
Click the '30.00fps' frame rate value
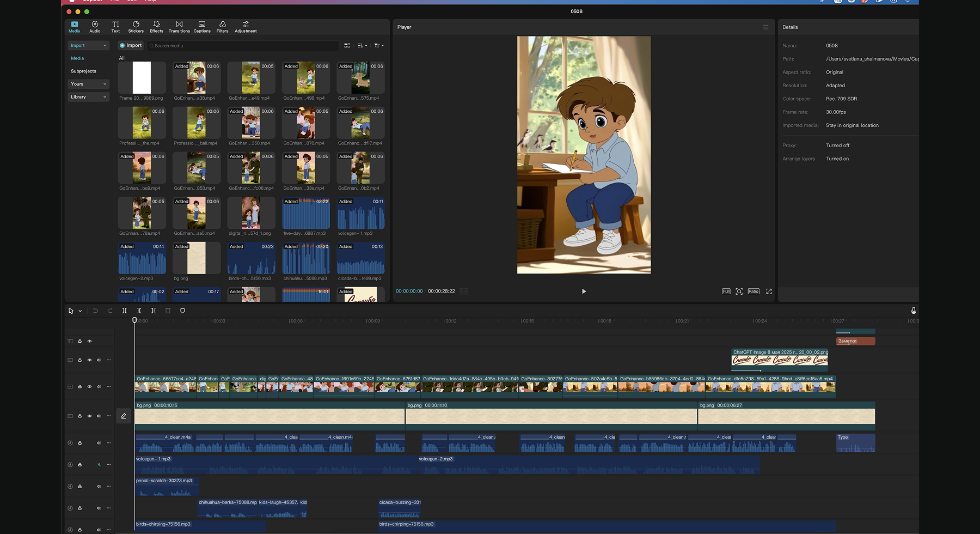(x=836, y=112)
